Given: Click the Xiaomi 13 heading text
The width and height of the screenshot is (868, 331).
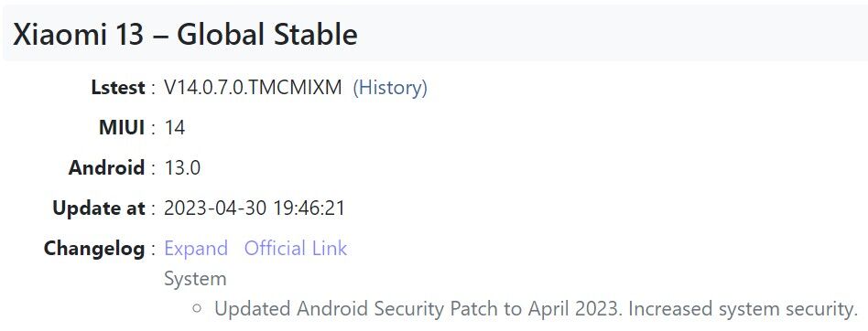Looking at the screenshot, I should 78,35.
